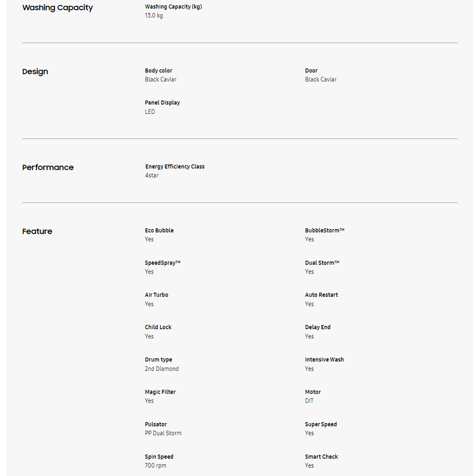Image resolution: width=476 pixels, height=476 pixels.
Task: Click the Eco Bubble feature label
Action: (159, 231)
